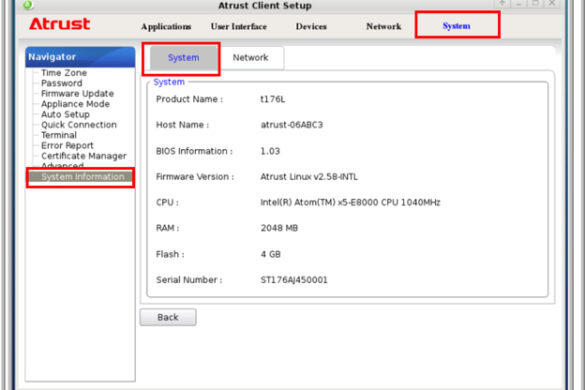
Task: Click serial number ST176AJ450001
Action: (x=294, y=280)
